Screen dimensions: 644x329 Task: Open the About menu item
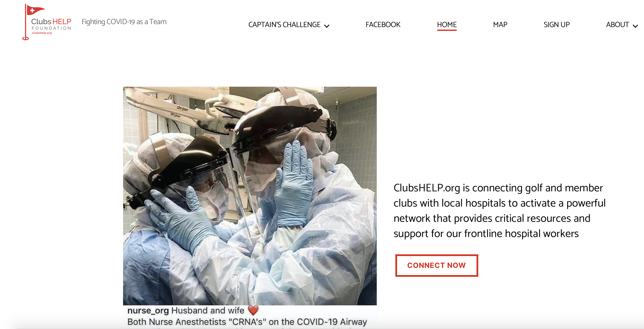tap(618, 25)
